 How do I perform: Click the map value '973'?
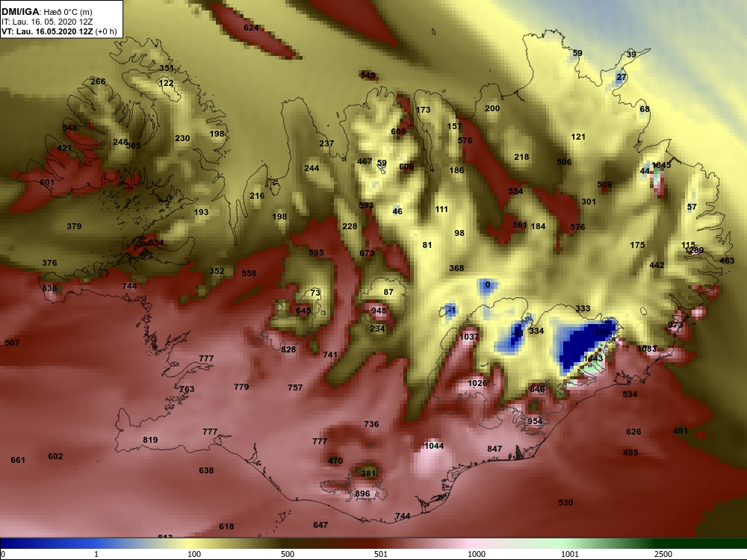(675, 326)
